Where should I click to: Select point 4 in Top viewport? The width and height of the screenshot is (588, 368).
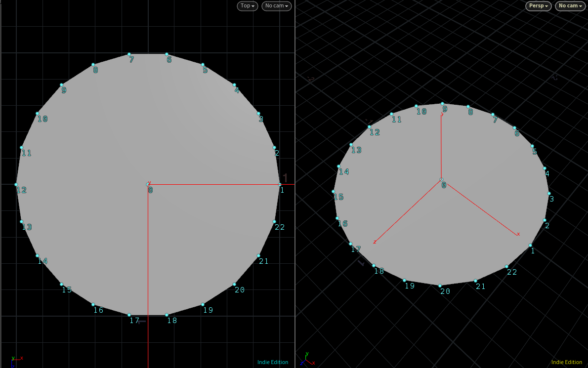234,85
